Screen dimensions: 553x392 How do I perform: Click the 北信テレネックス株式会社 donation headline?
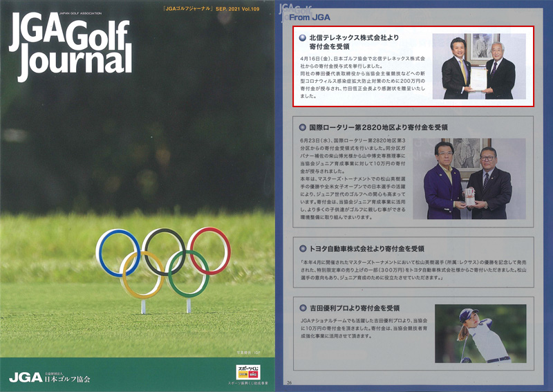[x=354, y=42]
